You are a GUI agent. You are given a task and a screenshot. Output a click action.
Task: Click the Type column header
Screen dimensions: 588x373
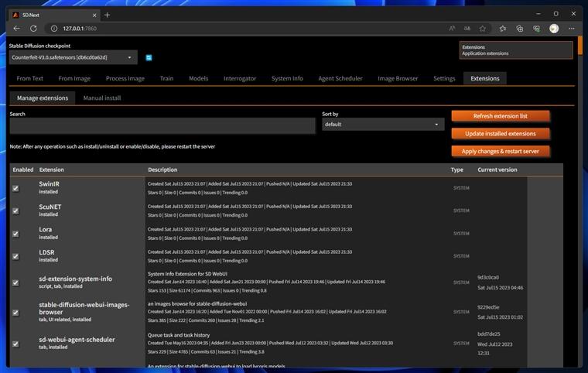tap(456, 169)
